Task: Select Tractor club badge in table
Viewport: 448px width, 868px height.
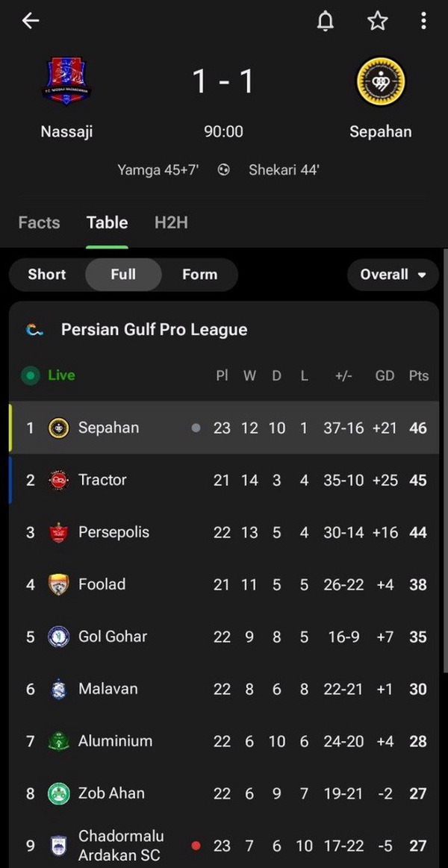Action: click(58, 480)
